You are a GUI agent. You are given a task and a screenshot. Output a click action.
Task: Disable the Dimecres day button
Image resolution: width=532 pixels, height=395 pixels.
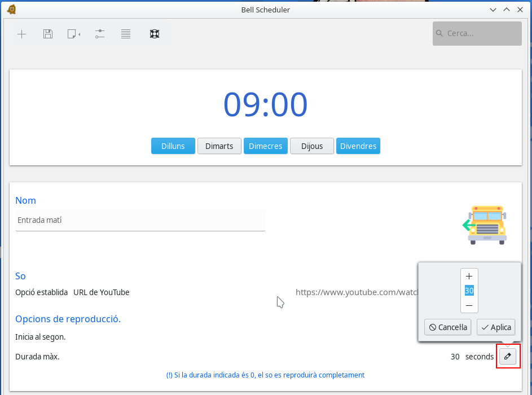[265, 146]
